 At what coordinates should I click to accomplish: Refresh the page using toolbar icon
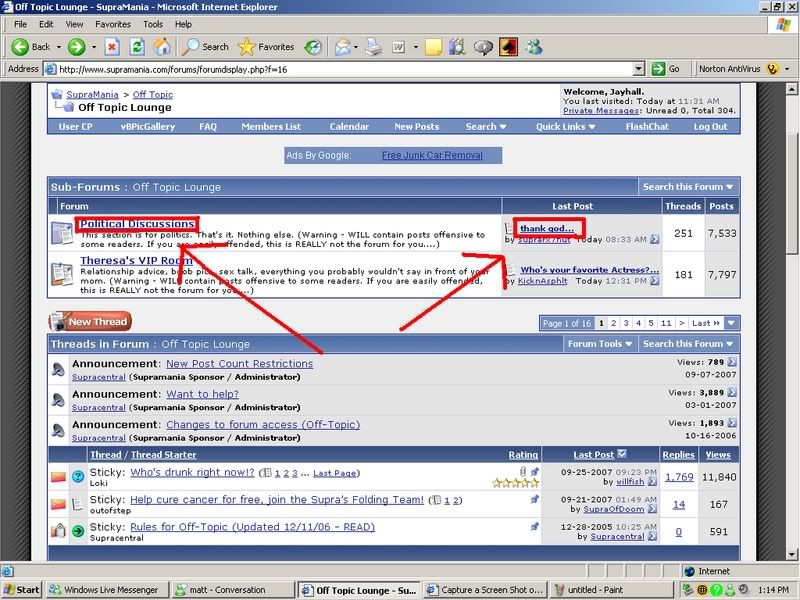137,47
